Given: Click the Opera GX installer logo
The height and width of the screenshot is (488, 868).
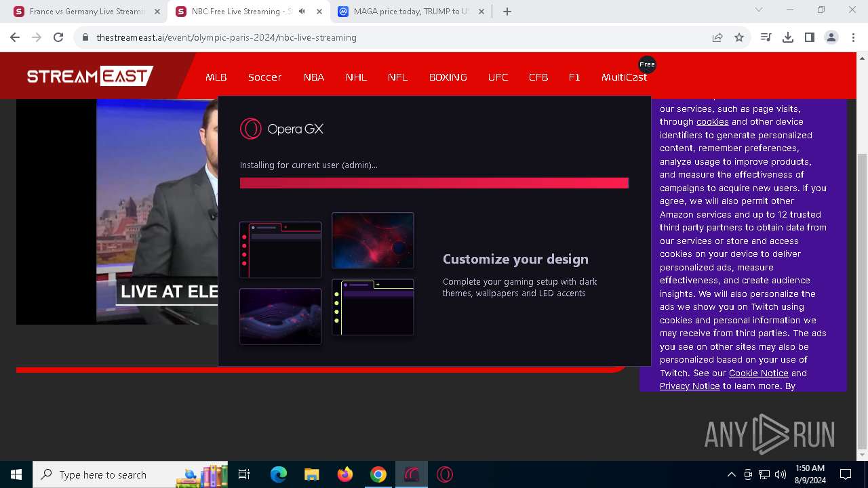Looking at the screenshot, I should [x=281, y=129].
